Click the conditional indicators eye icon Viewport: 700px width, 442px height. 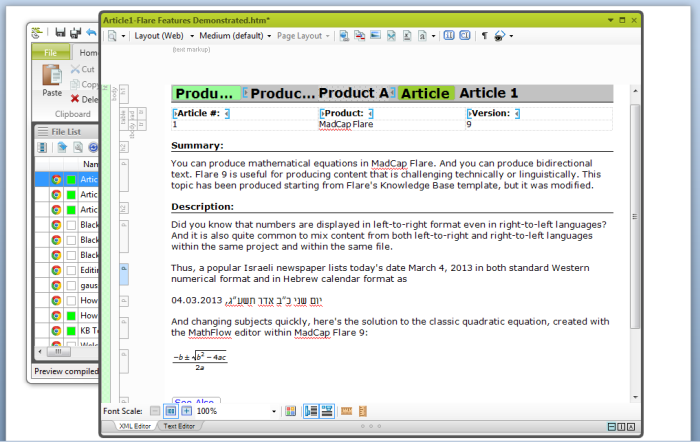click(x=500, y=36)
